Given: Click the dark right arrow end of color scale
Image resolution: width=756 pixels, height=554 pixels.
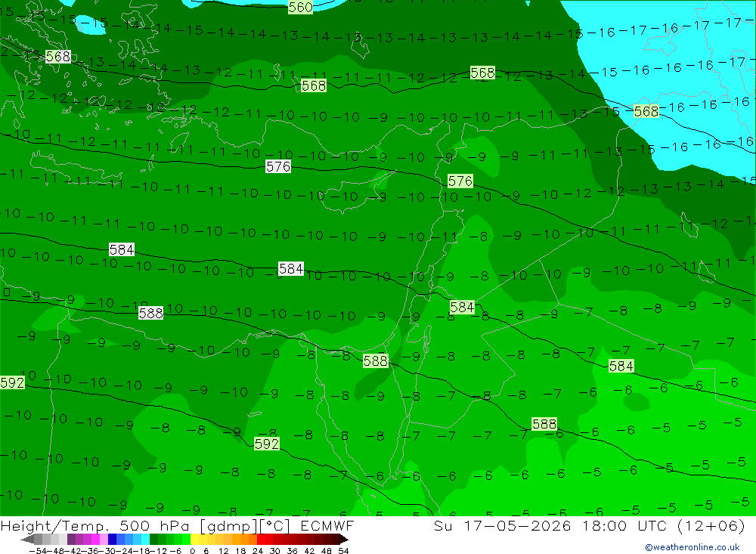Looking at the screenshot, I should point(343,540).
